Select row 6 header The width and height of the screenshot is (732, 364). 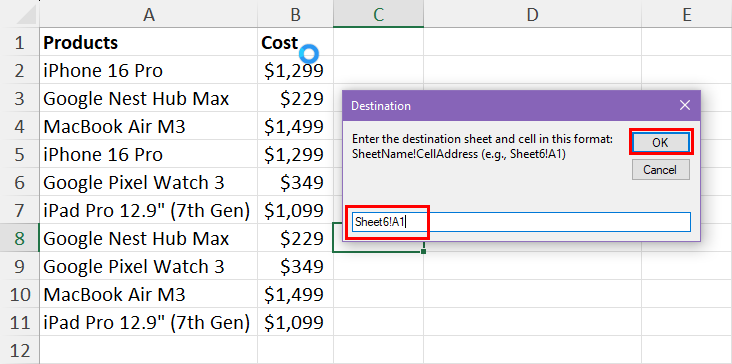(20, 182)
